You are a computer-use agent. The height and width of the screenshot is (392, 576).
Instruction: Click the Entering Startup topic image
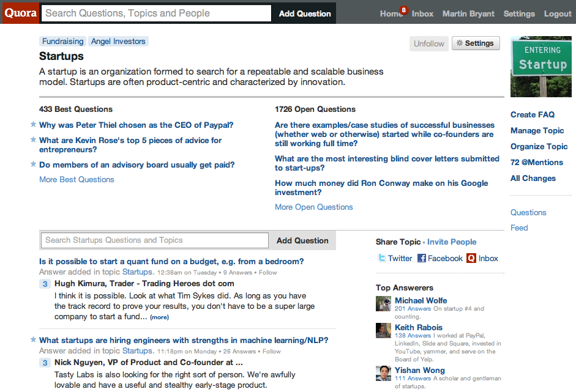tap(541, 67)
